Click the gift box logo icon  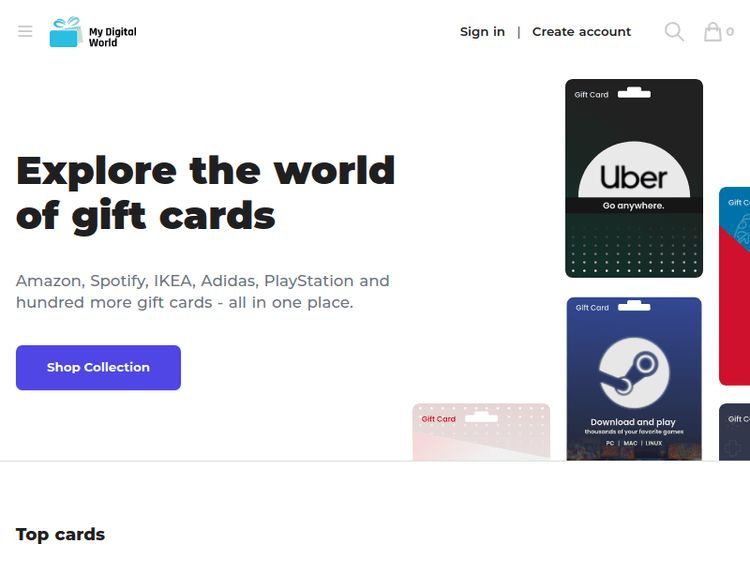[66, 32]
